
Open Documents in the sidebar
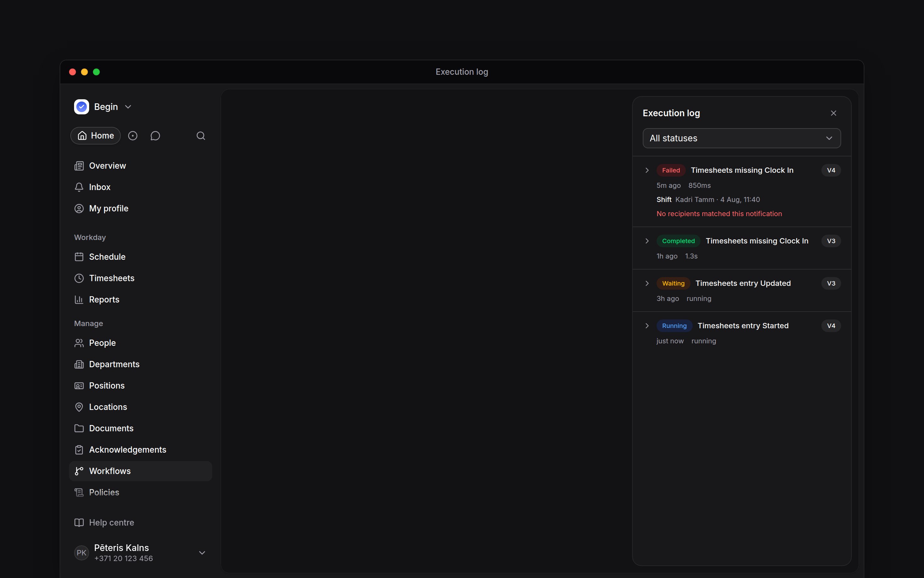click(x=141, y=428)
